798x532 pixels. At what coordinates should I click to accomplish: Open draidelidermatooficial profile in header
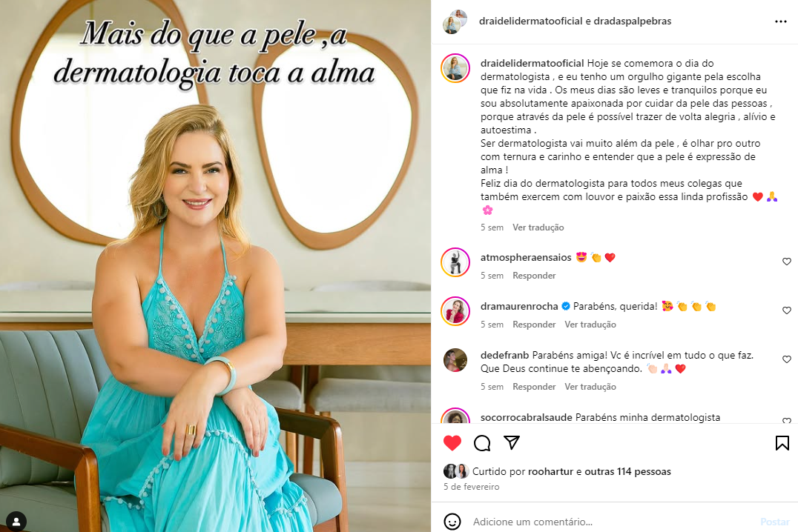tap(530, 21)
